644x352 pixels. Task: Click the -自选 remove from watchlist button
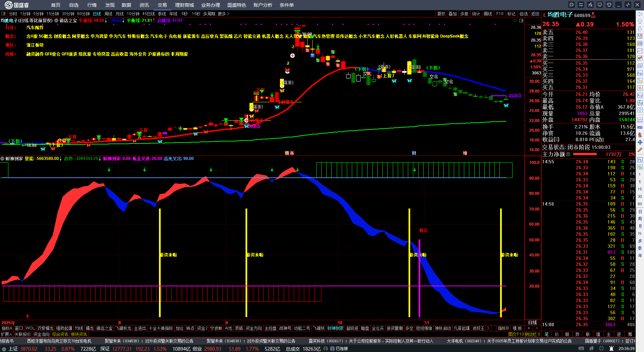click(x=523, y=14)
